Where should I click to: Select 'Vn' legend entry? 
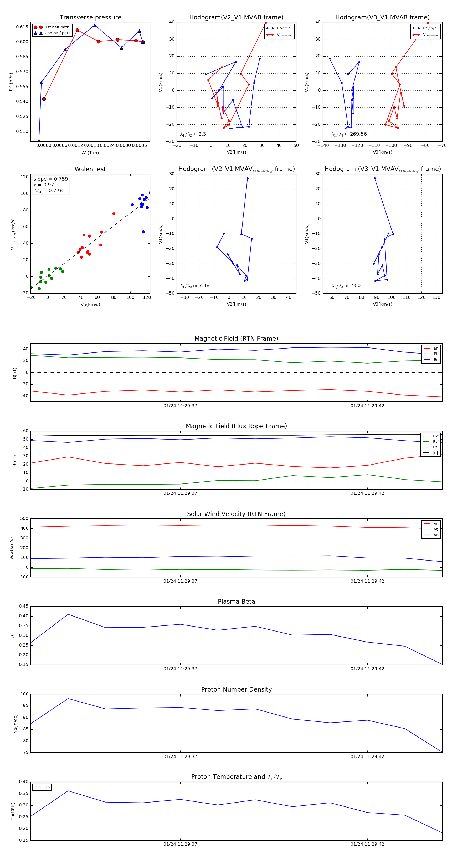click(x=431, y=536)
